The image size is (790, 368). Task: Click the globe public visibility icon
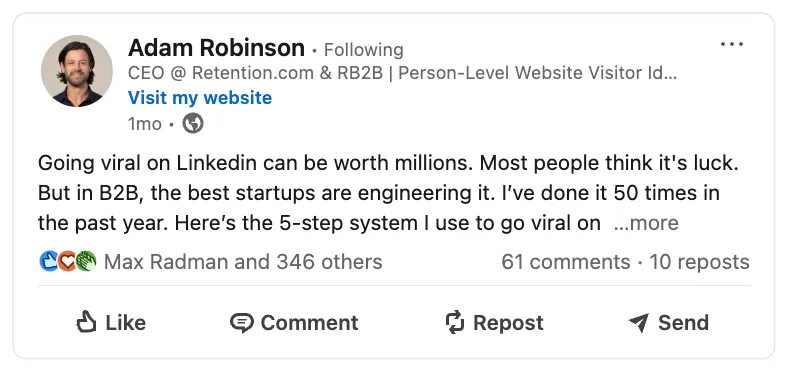193,123
